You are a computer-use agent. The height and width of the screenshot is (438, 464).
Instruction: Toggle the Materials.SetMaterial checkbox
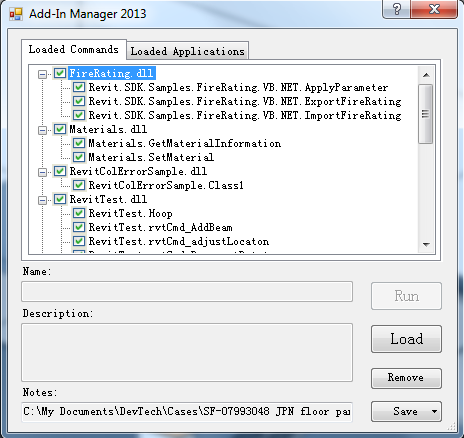point(79,157)
